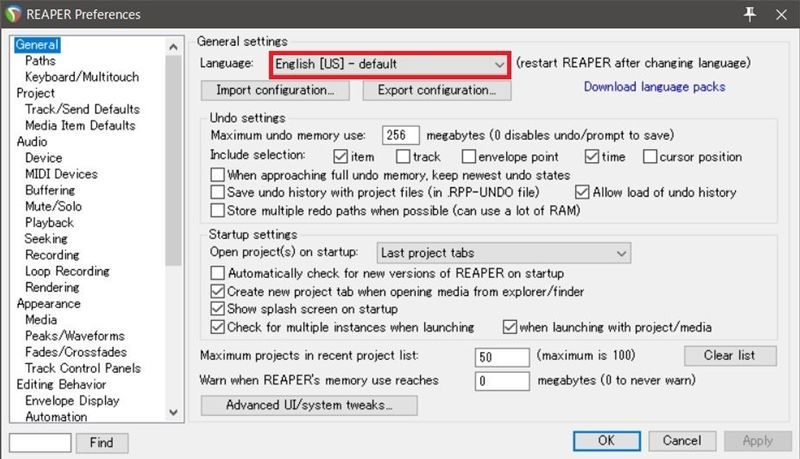The image size is (800, 459).
Task: Open Rendering settings
Action: click(52, 288)
